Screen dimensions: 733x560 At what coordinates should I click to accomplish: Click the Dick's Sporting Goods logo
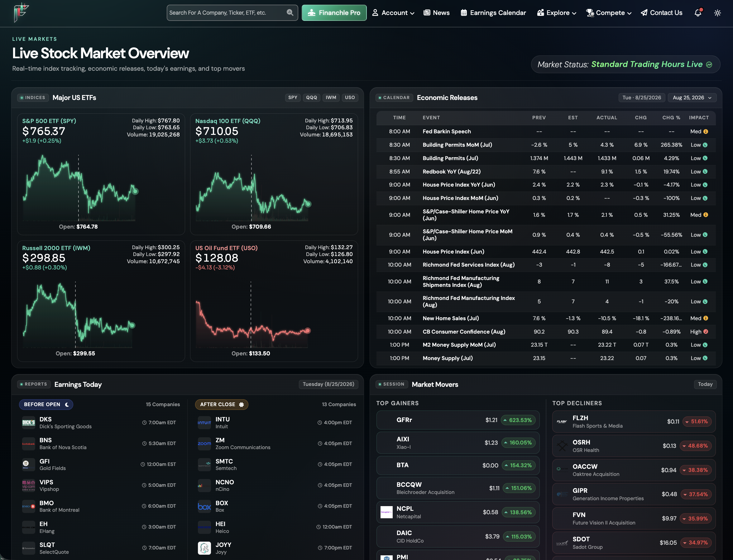click(29, 423)
